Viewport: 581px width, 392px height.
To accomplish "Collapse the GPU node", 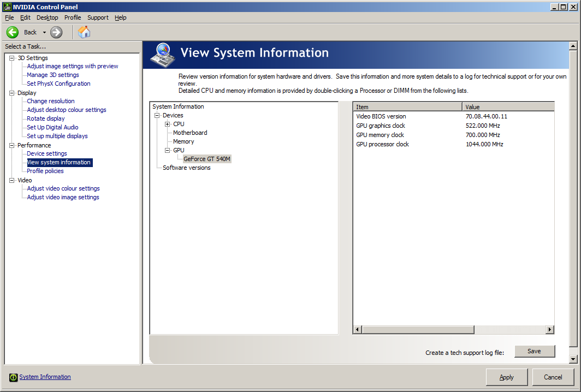I will tap(168, 151).
